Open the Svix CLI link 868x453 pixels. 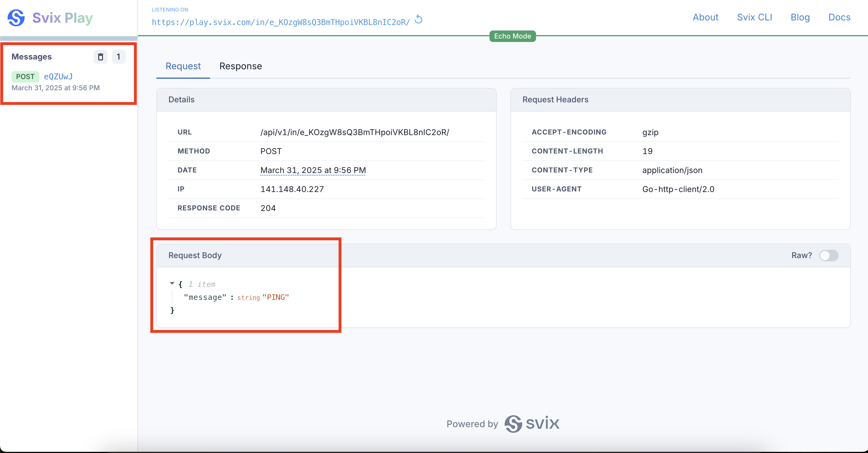pyautogui.click(x=754, y=17)
